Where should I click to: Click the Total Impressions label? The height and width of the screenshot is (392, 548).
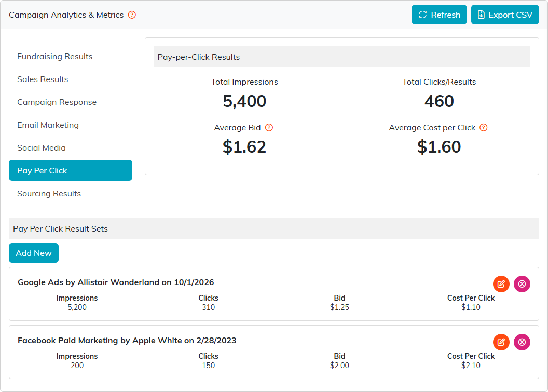pos(244,82)
